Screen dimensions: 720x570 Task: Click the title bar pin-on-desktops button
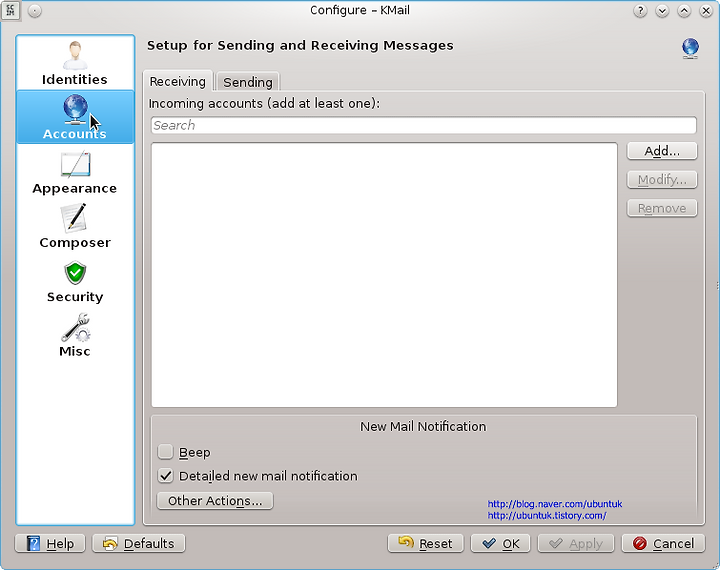(34, 11)
